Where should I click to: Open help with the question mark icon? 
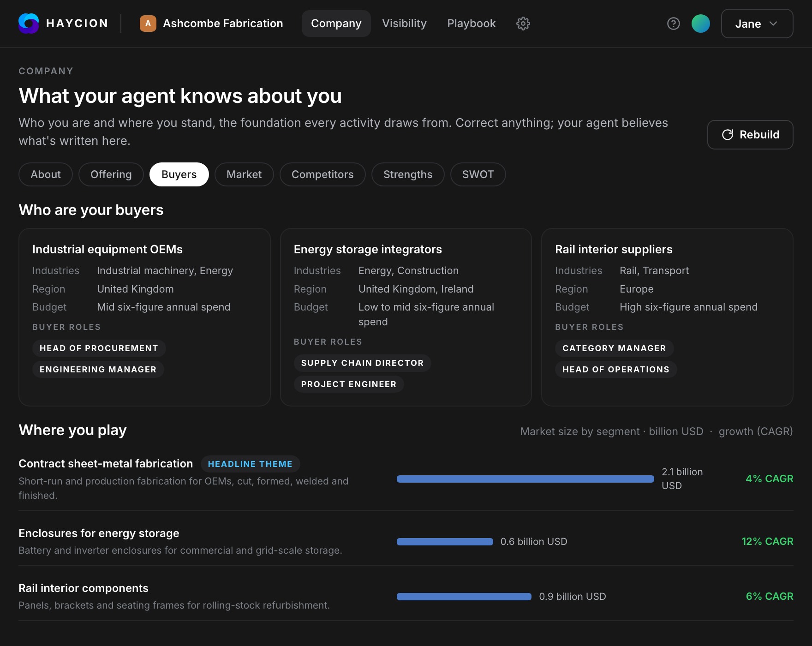(674, 24)
